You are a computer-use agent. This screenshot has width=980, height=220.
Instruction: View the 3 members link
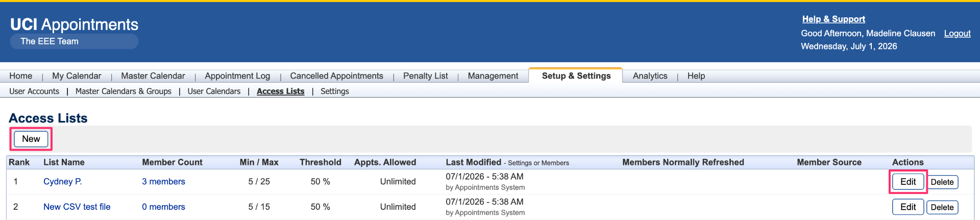(163, 182)
